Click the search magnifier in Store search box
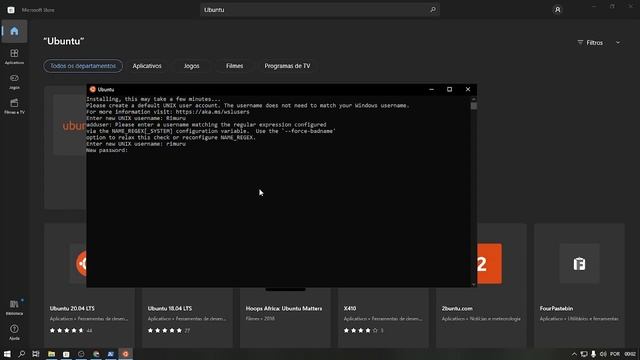The image size is (640, 360). click(433, 9)
